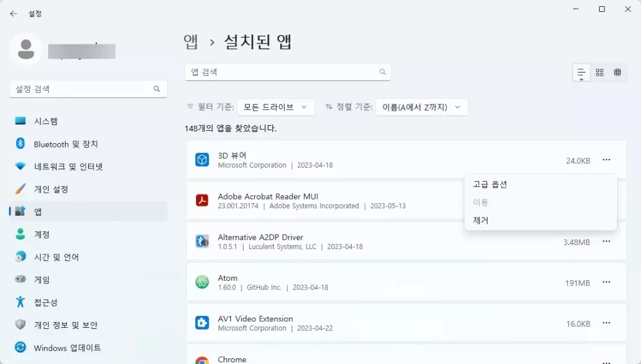This screenshot has height=364, width=641.
Task: Select Alternative A2DP Driver entry
Action: click(x=260, y=238)
